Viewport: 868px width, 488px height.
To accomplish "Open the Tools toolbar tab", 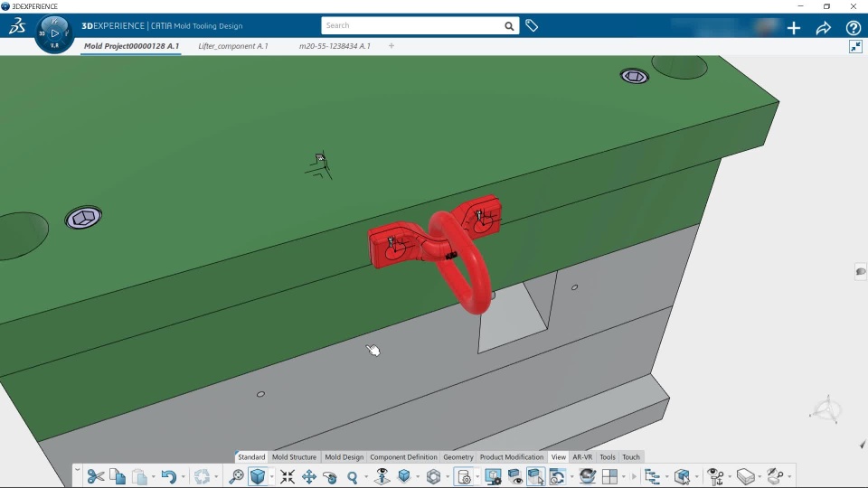I will coord(608,457).
